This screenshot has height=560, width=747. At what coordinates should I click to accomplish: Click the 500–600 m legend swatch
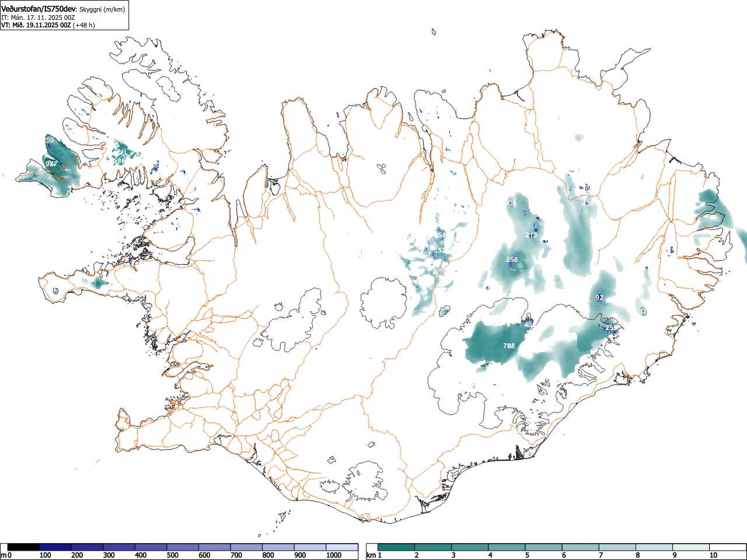tap(183, 547)
